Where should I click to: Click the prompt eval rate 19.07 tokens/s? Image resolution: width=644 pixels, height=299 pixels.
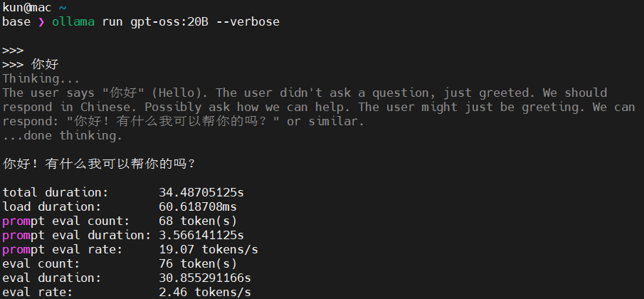[x=208, y=249]
